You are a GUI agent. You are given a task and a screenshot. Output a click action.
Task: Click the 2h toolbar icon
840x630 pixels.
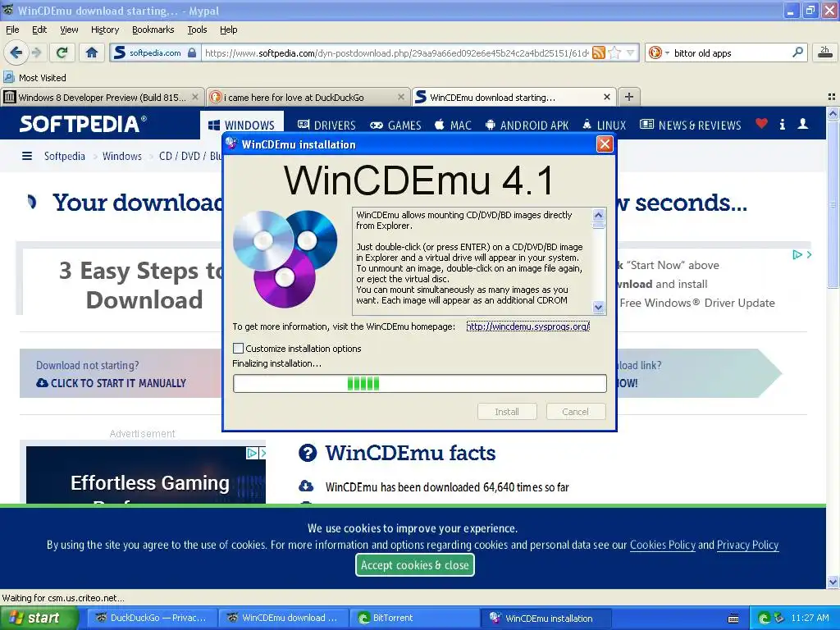(825, 52)
